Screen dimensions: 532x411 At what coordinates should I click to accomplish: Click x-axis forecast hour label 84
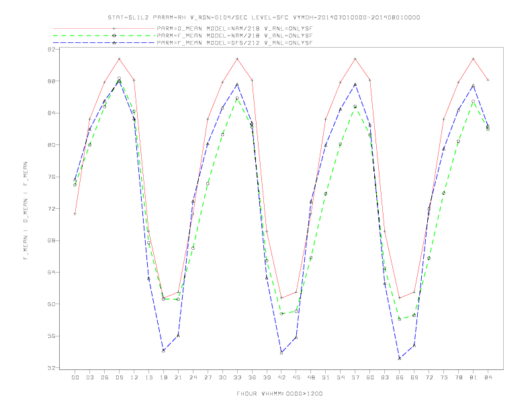(488, 377)
